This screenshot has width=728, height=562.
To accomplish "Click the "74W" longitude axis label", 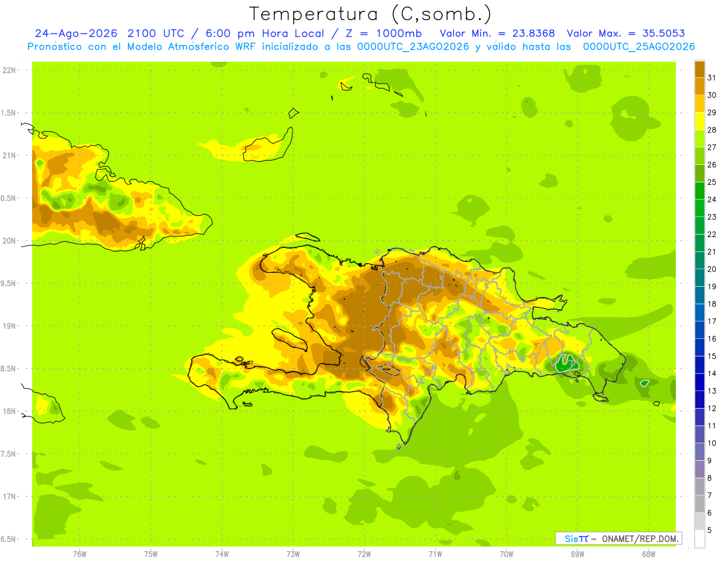I will (221, 554).
